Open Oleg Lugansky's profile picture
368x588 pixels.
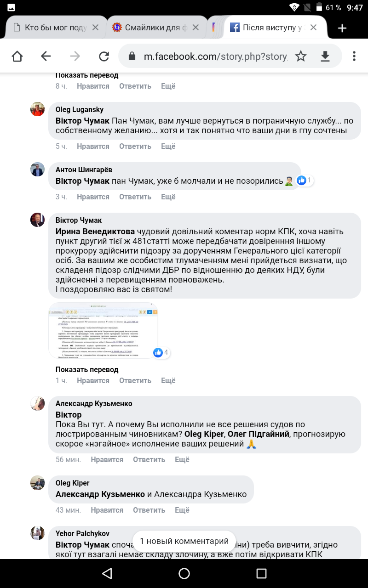click(x=37, y=109)
